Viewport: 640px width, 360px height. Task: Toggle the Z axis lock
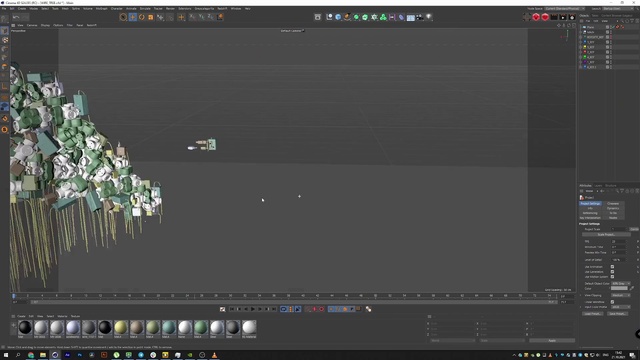(x=210, y=17)
